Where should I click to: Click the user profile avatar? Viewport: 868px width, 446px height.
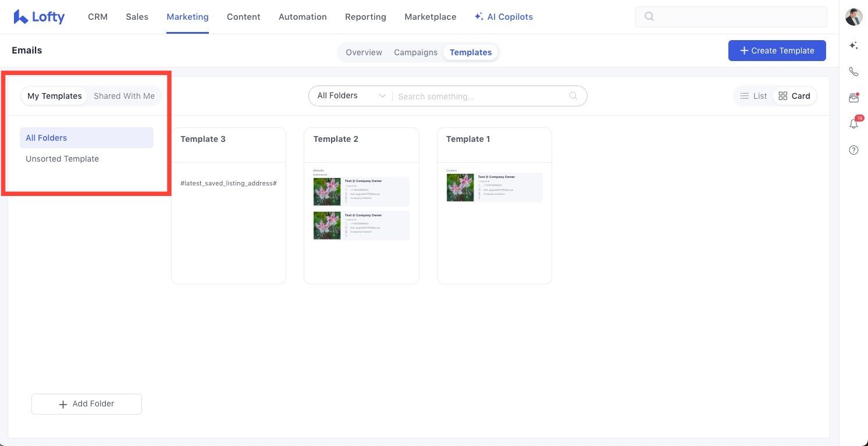tap(853, 17)
